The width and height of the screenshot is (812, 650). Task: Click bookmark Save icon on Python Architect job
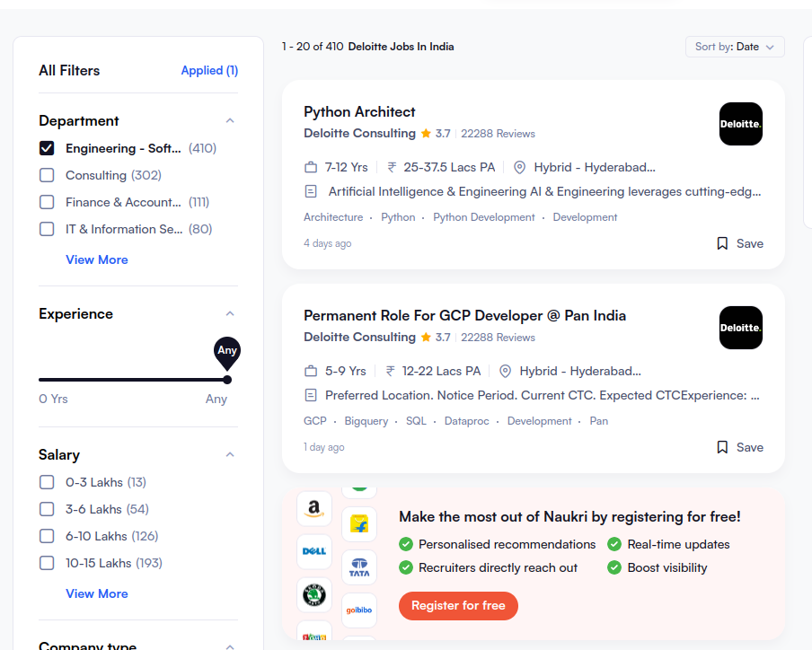pos(722,243)
